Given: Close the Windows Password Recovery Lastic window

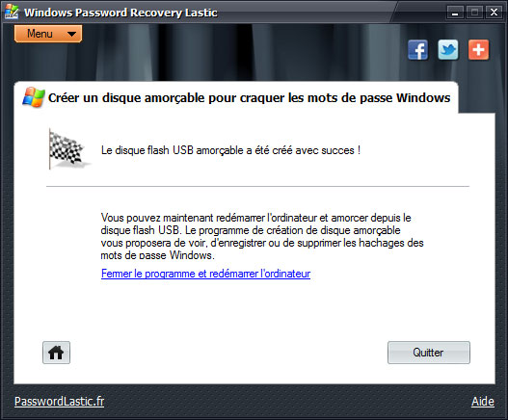Looking at the screenshot, I should click(x=494, y=13).
